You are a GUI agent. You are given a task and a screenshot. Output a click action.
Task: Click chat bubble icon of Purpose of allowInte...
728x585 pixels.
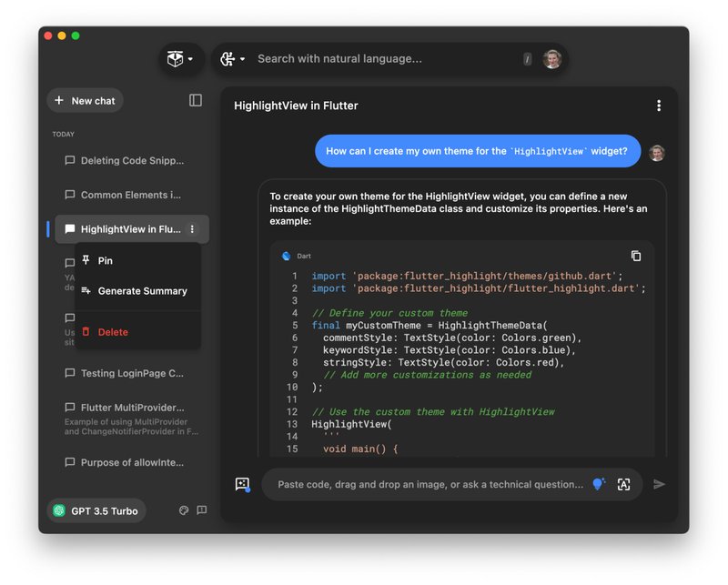coord(70,462)
